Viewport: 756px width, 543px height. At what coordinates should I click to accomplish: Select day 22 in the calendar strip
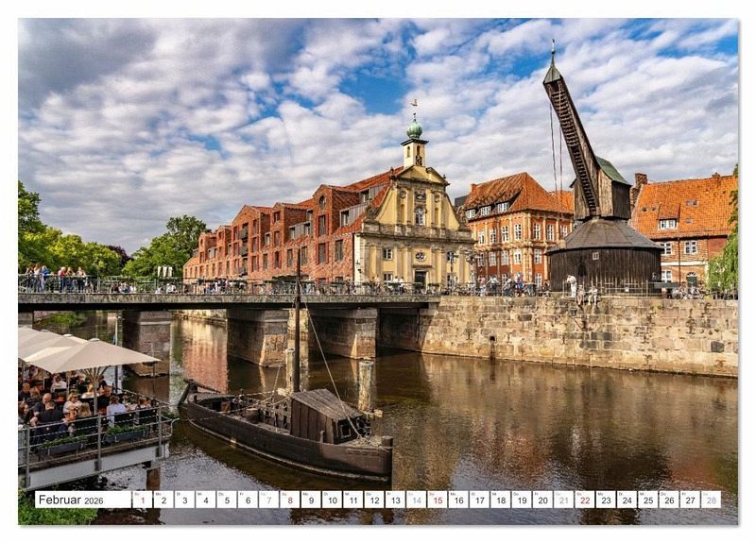585,500
